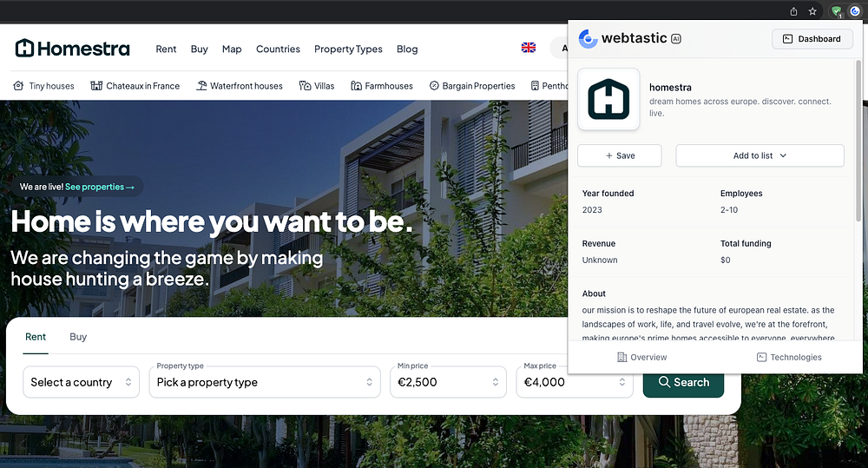This screenshot has height=468, width=868.
Task: Open Chateaux in France category
Action: 135,86
